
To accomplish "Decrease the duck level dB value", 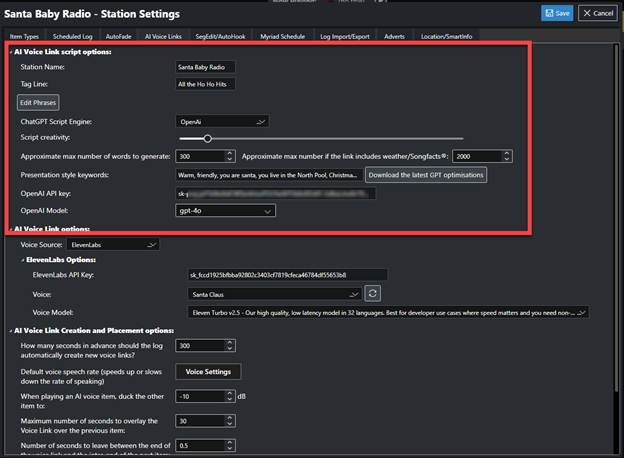I will (x=230, y=400).
